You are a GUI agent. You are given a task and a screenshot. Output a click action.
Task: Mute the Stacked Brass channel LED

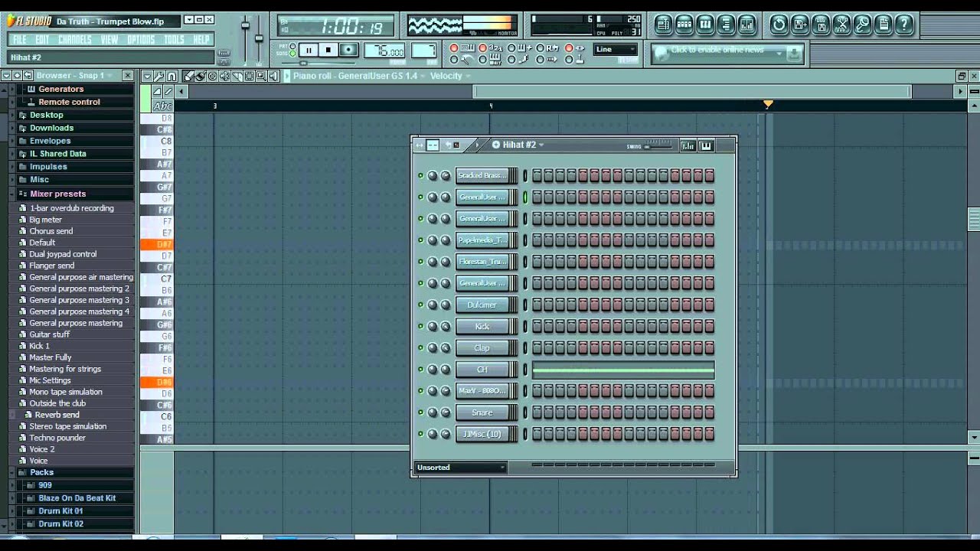click(x=420, y=176)
